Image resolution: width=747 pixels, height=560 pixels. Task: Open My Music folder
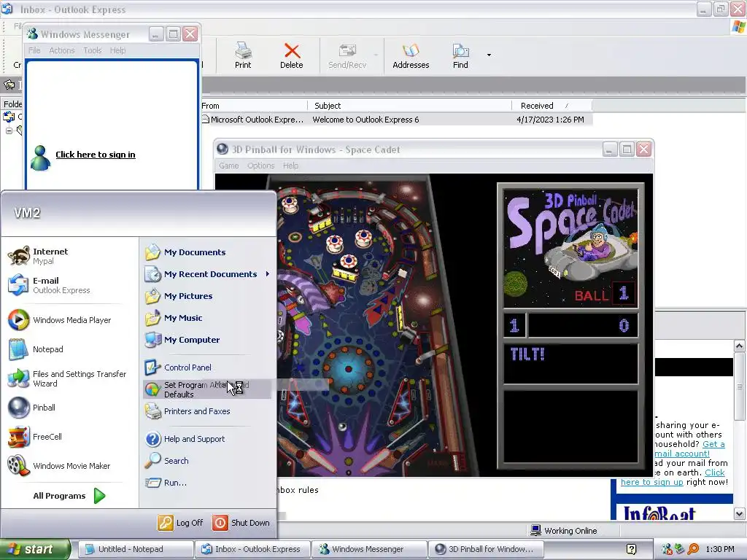[174, 318]
